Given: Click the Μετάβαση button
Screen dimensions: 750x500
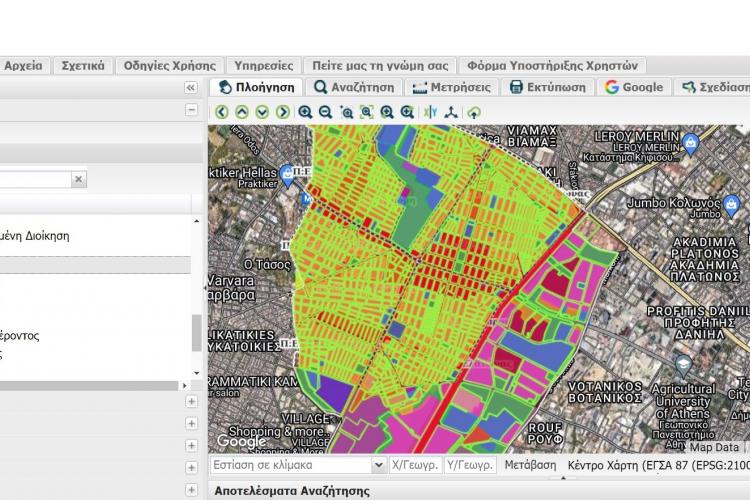Looking at the screenshot, I should (530, 466).
